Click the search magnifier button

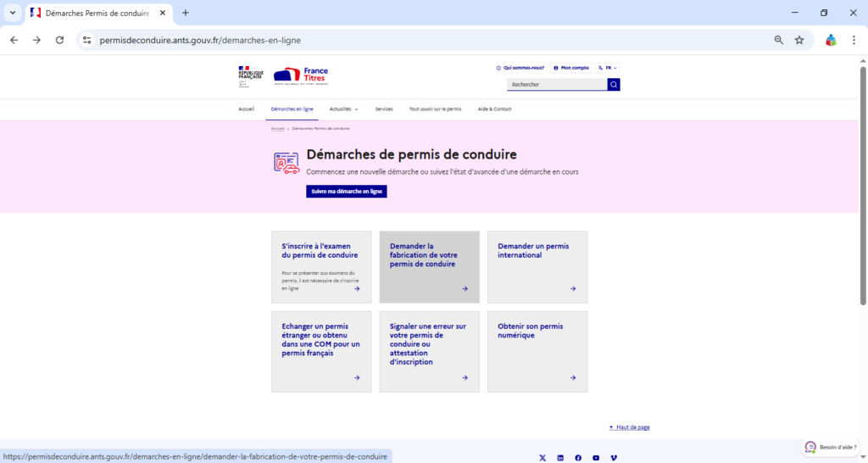pyautogui.click(x=614, y=85)
